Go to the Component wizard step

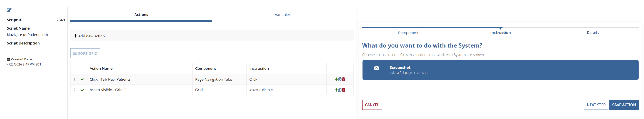click(408, 33)
